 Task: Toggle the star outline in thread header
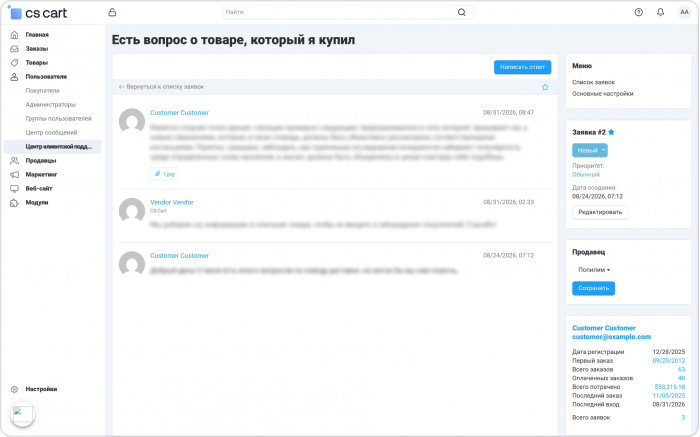point(545,87)
